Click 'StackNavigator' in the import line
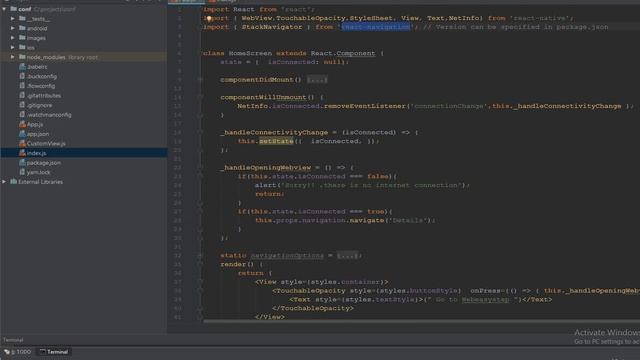640x360 pixels. coord(272,27)
